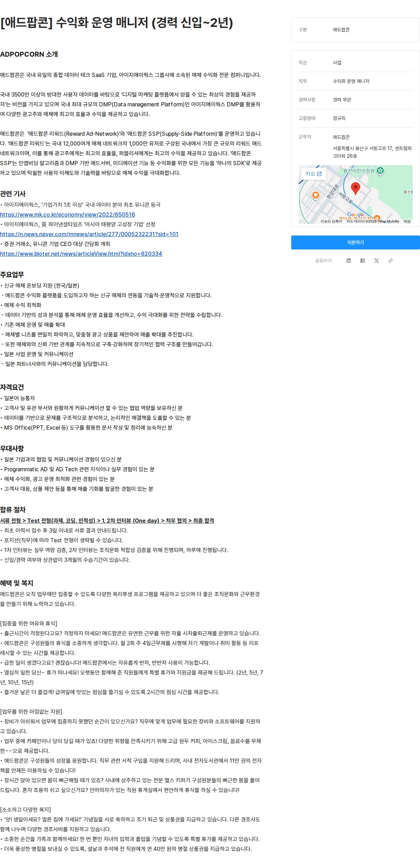Click the 혜택 및 복지 heading

[x=16, y=583]
